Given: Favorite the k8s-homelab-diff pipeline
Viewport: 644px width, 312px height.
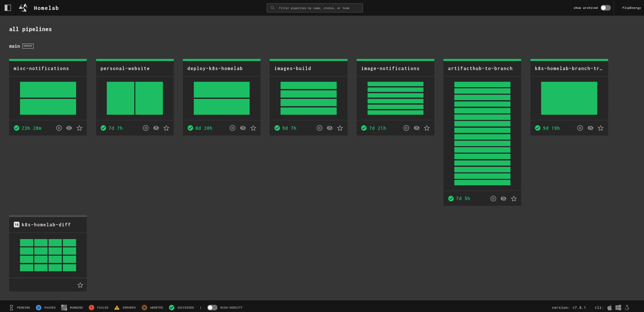Looking at the screenshot, I should click(80, 285).
